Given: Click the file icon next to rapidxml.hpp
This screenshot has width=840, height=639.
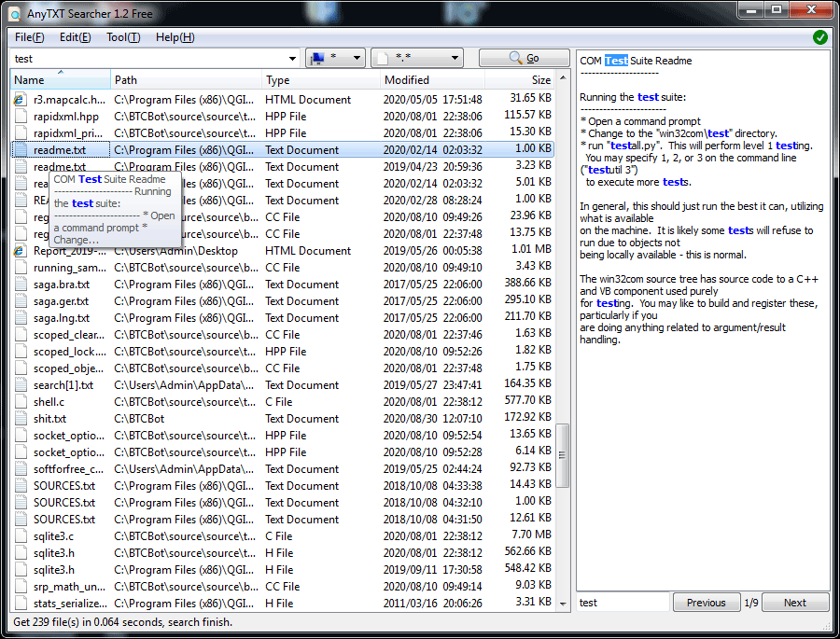Looking at the screenshot, I should pyautogui.click(x=21, y=116).
